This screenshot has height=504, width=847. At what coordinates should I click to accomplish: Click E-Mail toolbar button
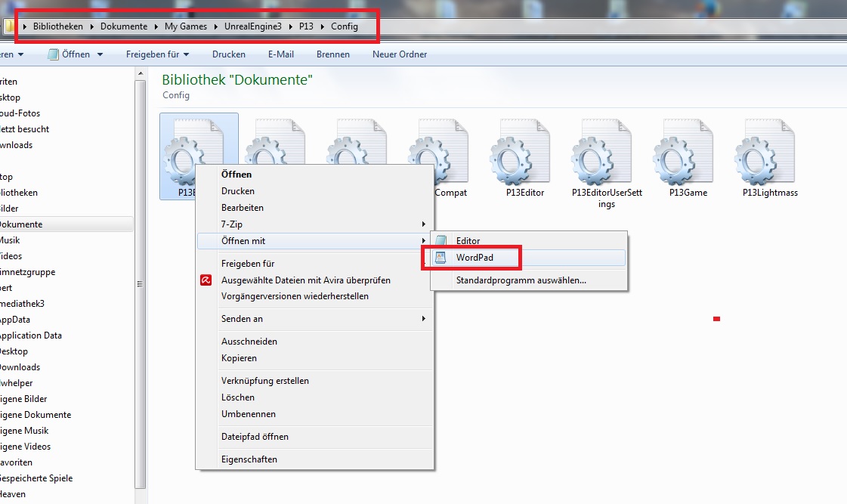(281, 54)
